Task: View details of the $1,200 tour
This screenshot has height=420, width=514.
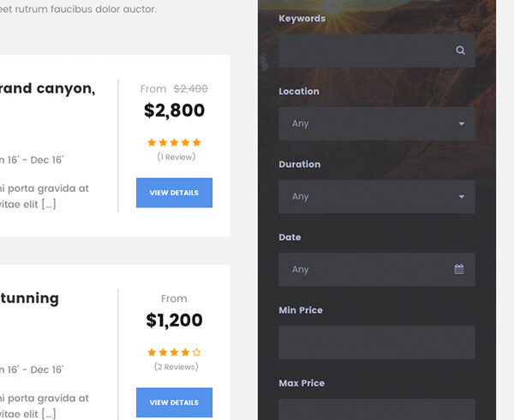Action: [174, 403]
